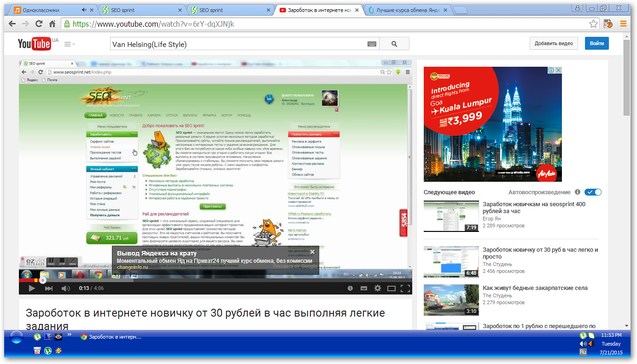Viewport: 637px width, 364px height.
Task: Mute the video player volume
Action: [x=66, y=289]
